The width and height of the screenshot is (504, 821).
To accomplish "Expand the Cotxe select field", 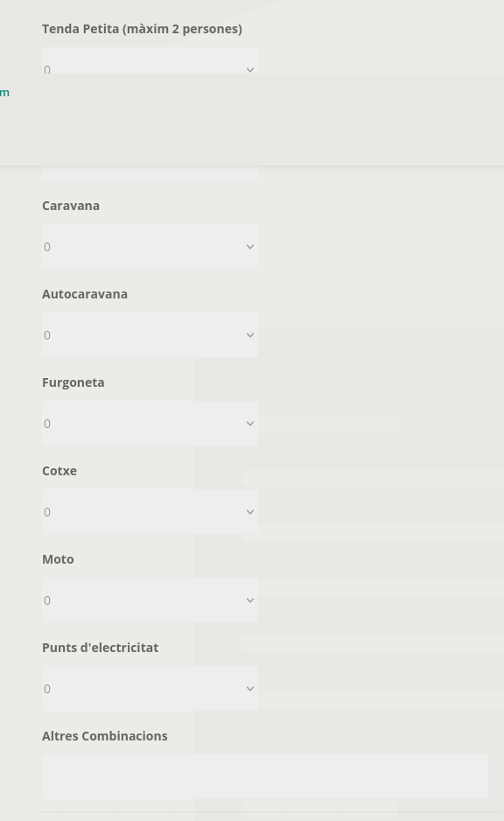I will click(150, 512).
